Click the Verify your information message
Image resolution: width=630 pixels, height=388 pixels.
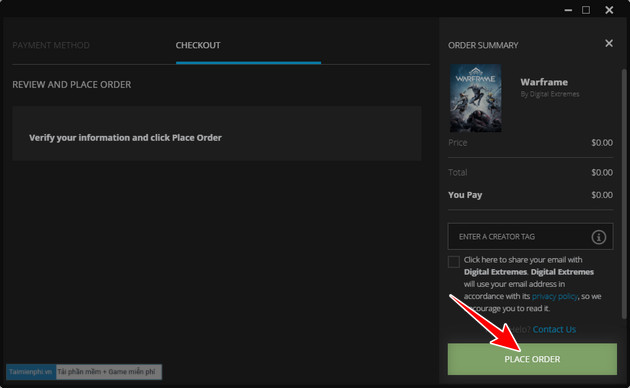pos(125,138)
